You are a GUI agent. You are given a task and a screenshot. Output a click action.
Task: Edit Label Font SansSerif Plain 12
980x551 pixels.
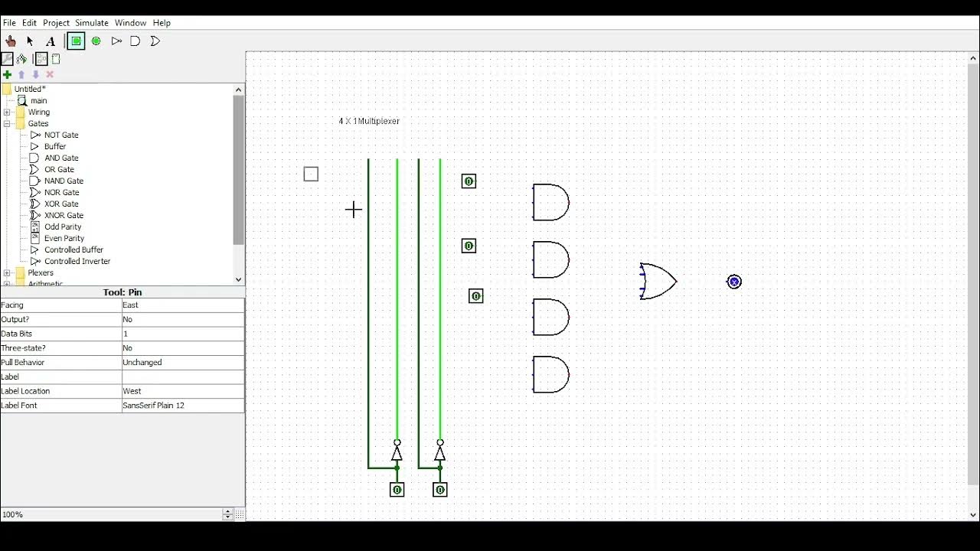coord(183,406)
